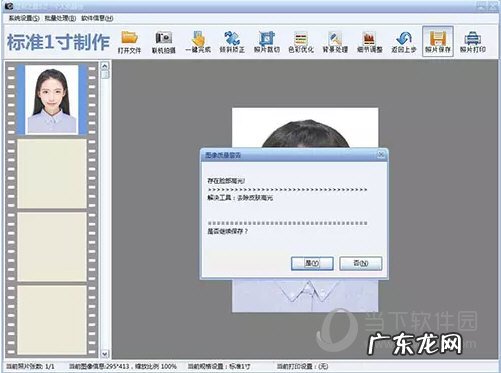501x373 pixels.
Task: Click the 当前图像信息:295*413 status entry
Action: coord(99,366)
